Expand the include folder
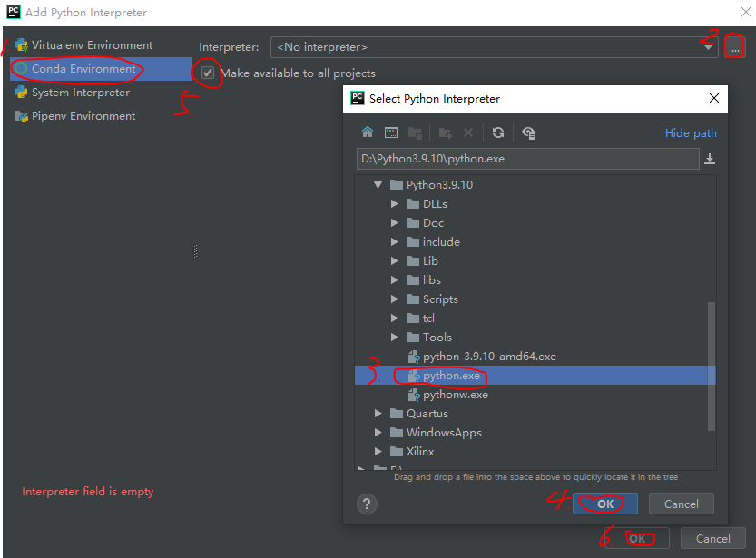The height and width of the screenshot is (558, 756). (395, 242)
